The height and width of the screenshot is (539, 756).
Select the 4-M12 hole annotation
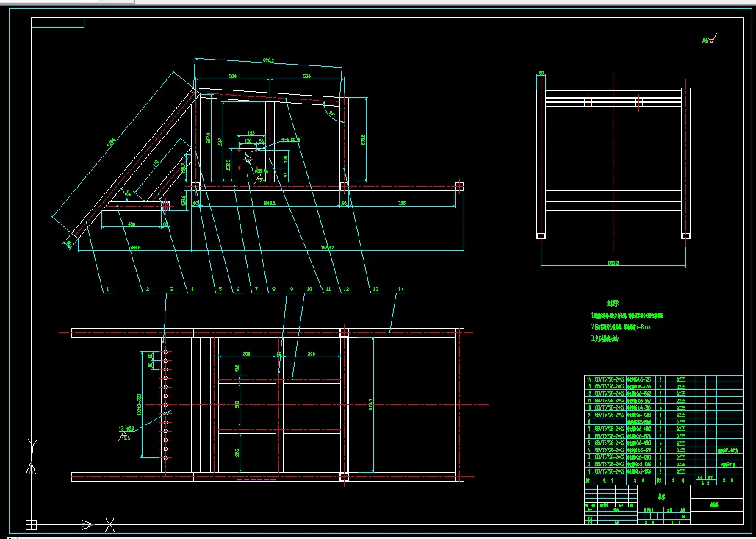tap(291, 140)
